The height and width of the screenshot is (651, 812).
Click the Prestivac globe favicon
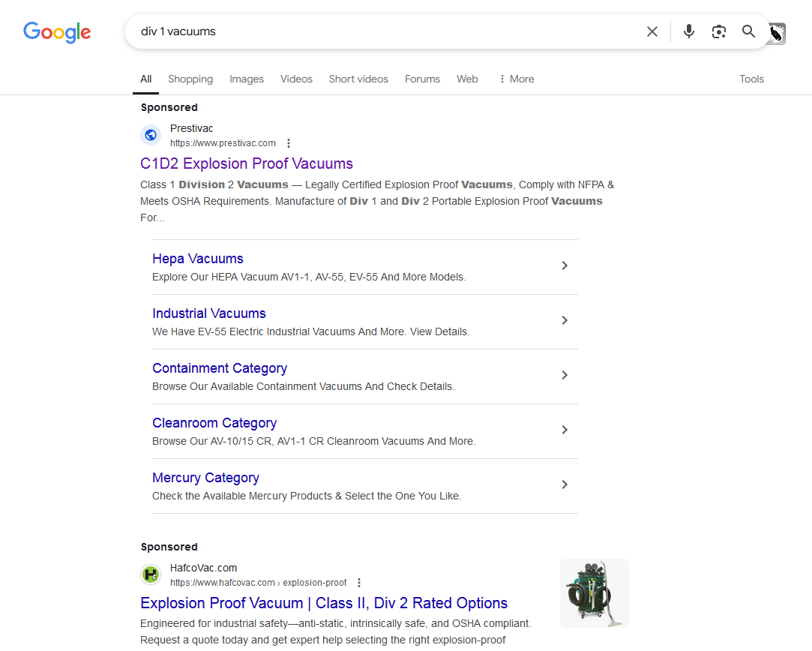[x=151, y=135]
